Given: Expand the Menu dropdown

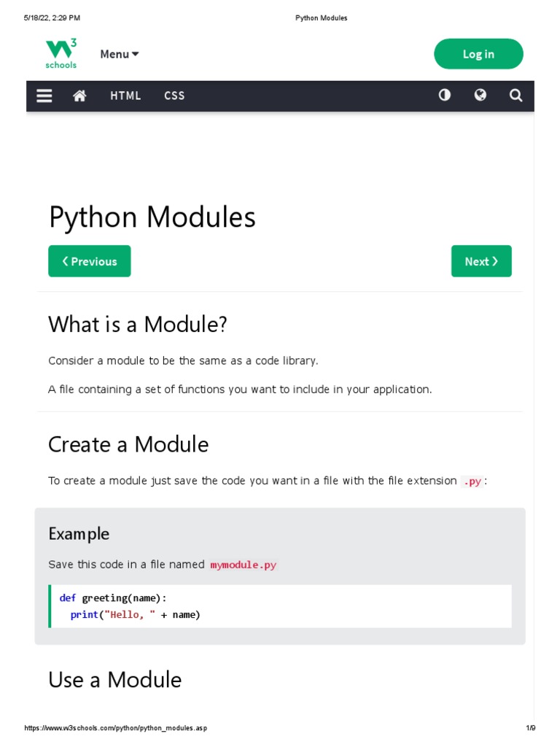Looking at the screenshot, I should 120,54.
